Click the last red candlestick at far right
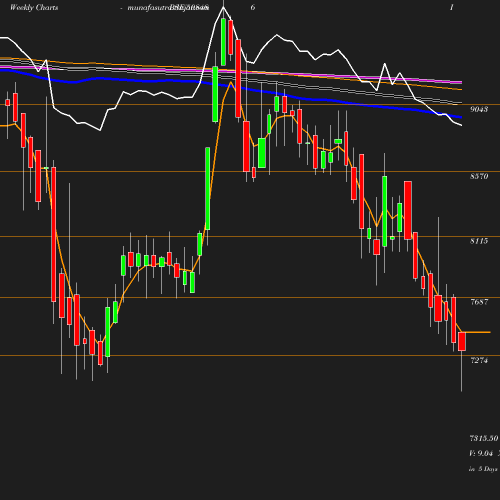 pyautogui.click(x=462, y=341)
